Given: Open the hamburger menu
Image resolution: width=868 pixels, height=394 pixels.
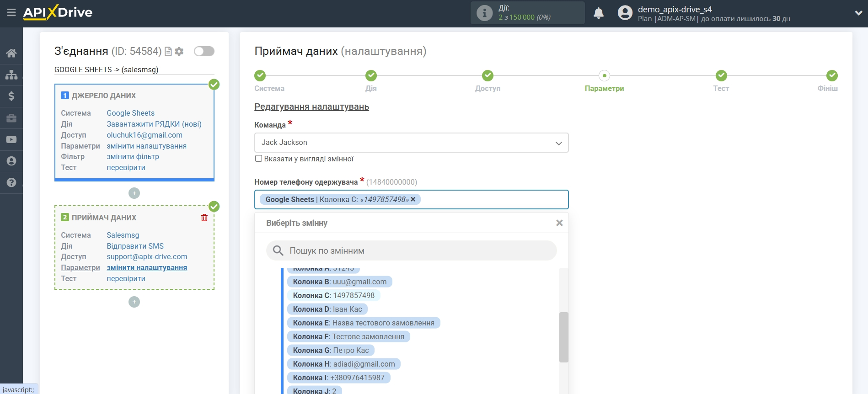Looking at the screenshot, I should 11,13.
